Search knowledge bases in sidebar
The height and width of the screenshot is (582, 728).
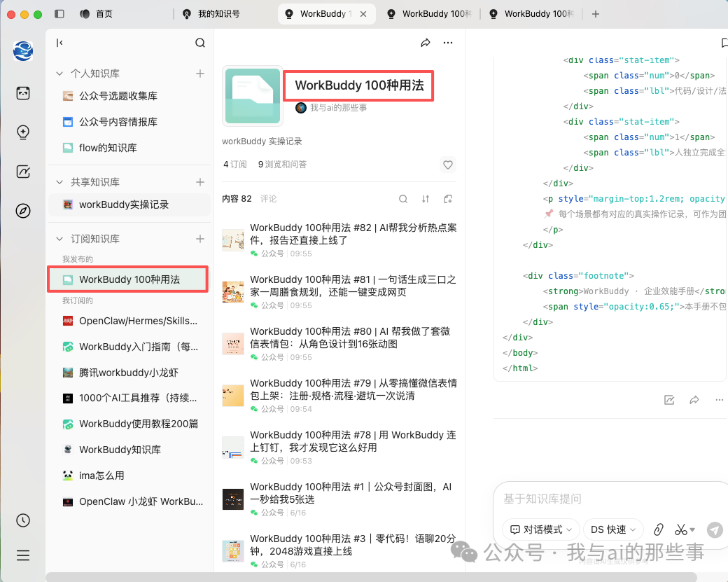(x=200, y=43)
